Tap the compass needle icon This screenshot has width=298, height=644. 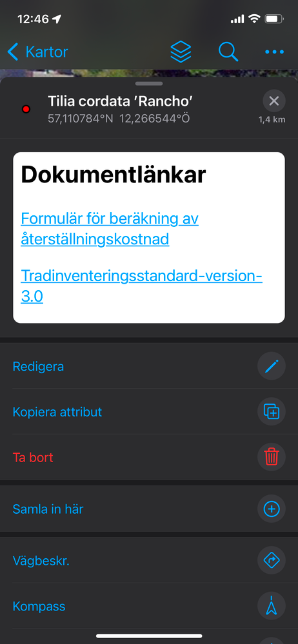point(272,606)
